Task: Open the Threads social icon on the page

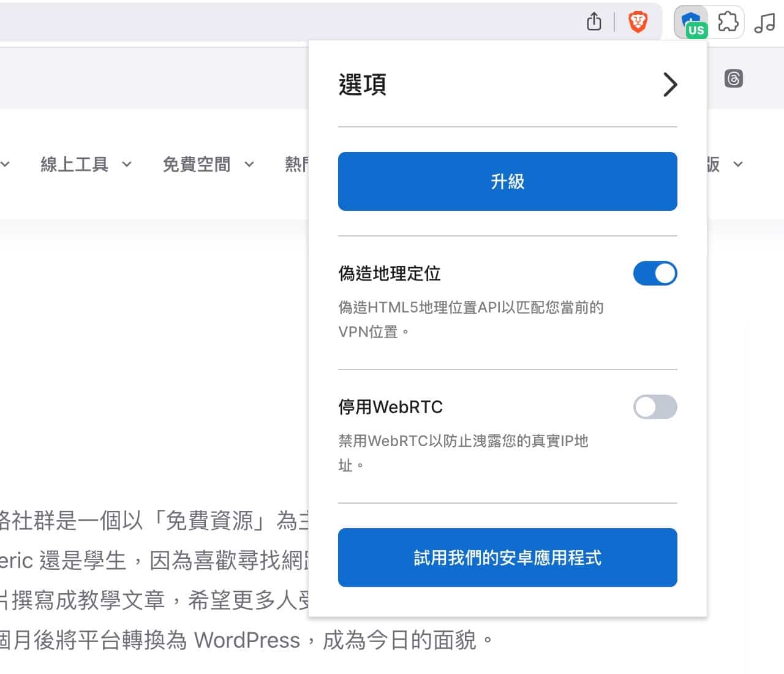Action: tap(733, 78)
